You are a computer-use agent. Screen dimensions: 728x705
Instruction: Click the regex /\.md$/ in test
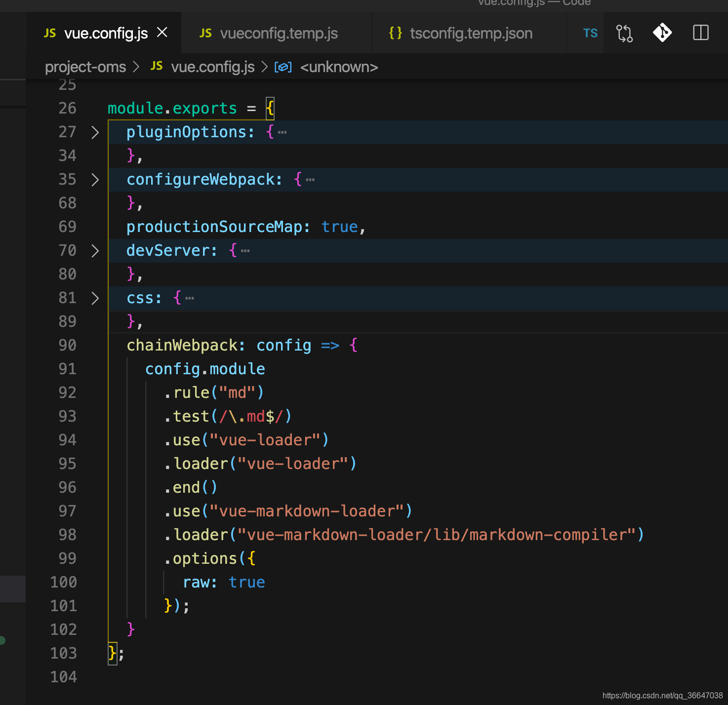click(x=251, y=416)
